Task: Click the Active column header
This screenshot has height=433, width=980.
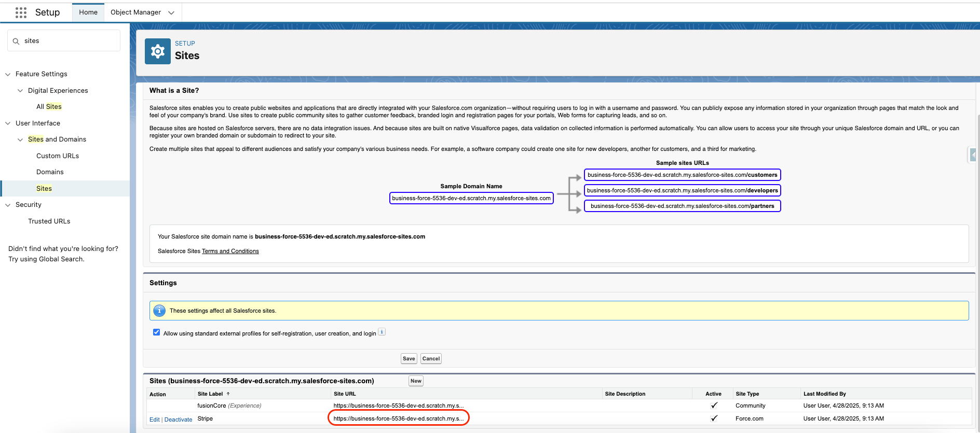Action: [713, 394]
